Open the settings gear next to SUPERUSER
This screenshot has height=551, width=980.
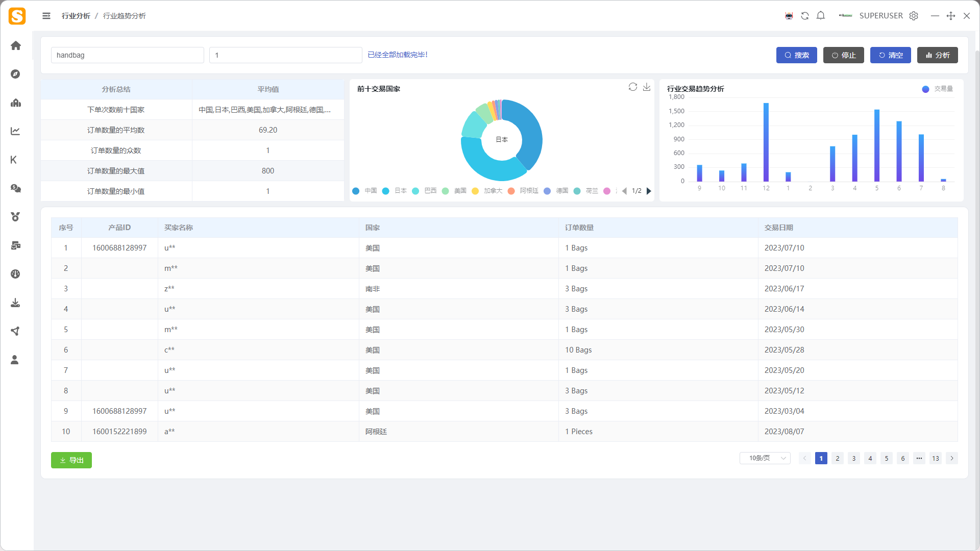(914, 16)
